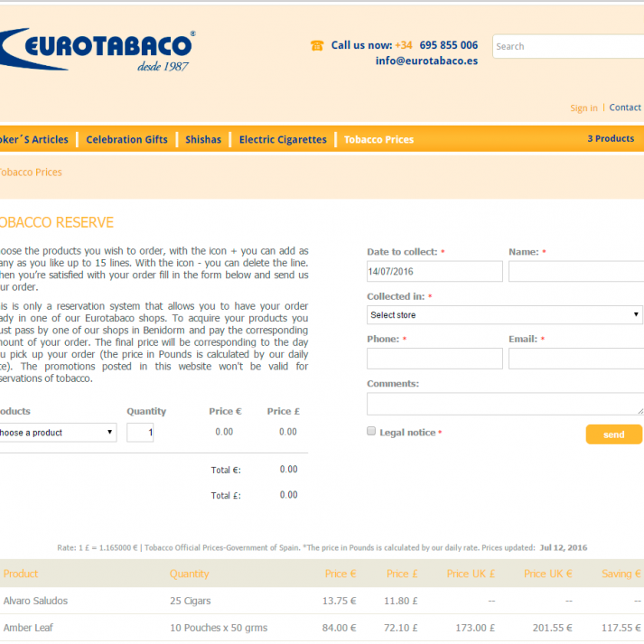Open the Electric Cigarettes menu
This screenshot has height=644, width=644.
(283, 140)
